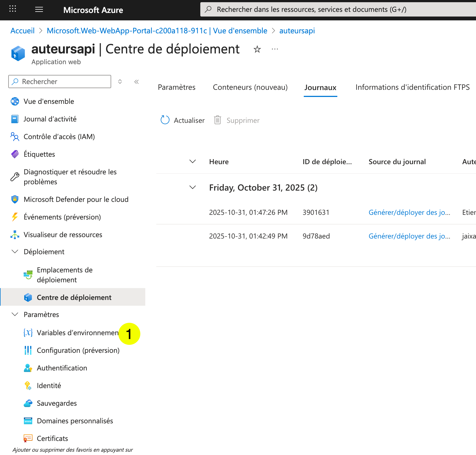Switch to the Journaux tab
This screenshot has height=455, width=476.
[320, 87]
